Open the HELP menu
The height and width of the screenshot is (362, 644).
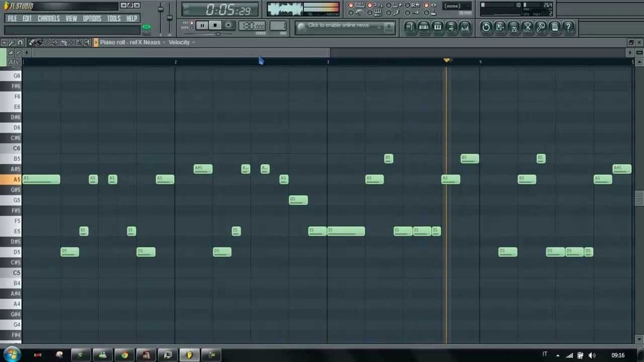pyautogui.click(x=131, y=19)
